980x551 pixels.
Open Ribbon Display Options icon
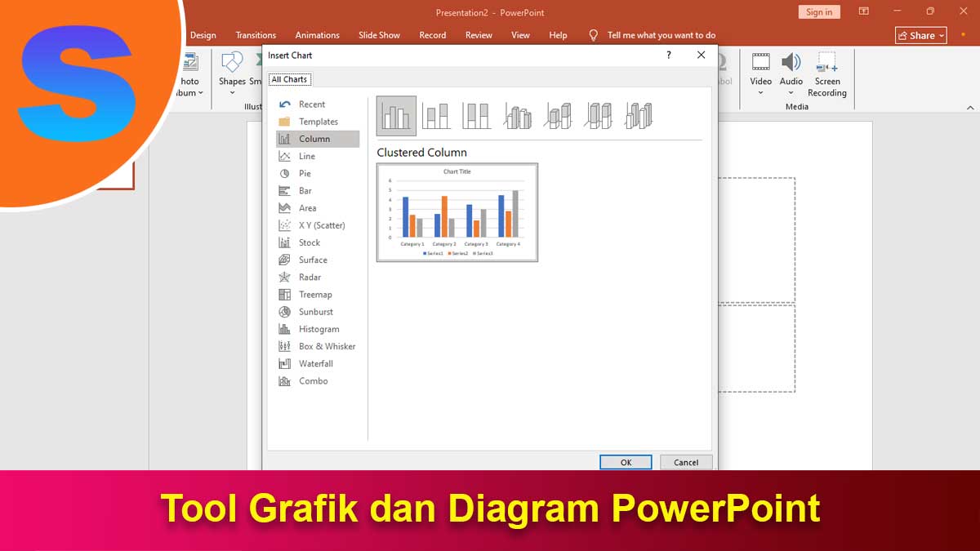[864, 11]
